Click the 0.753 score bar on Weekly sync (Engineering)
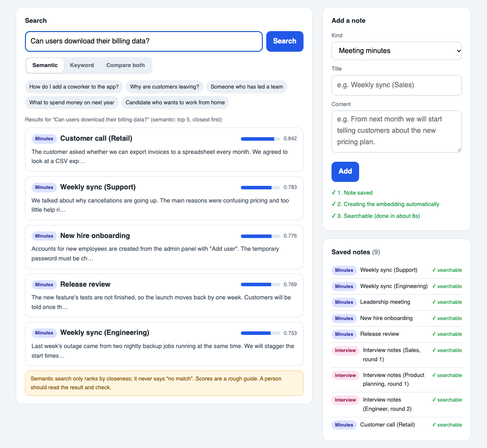Image resolution: width=487 pixels, height=448 pixels. (260, 333)
